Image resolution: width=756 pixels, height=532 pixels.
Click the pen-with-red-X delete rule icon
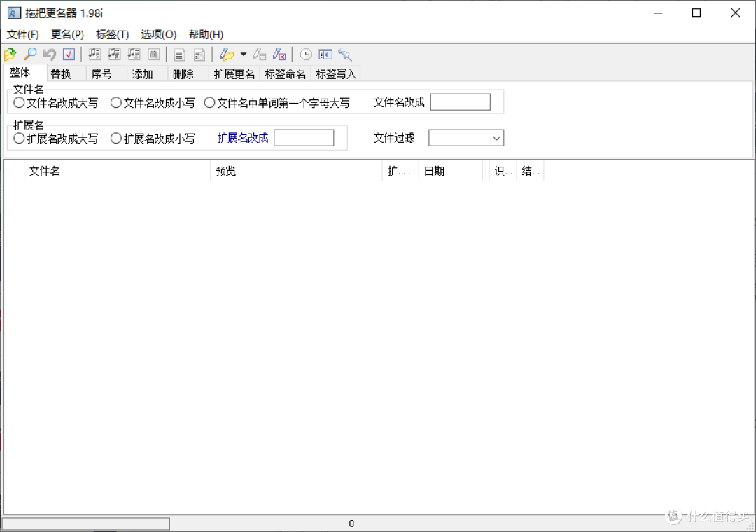click(279, 54)
